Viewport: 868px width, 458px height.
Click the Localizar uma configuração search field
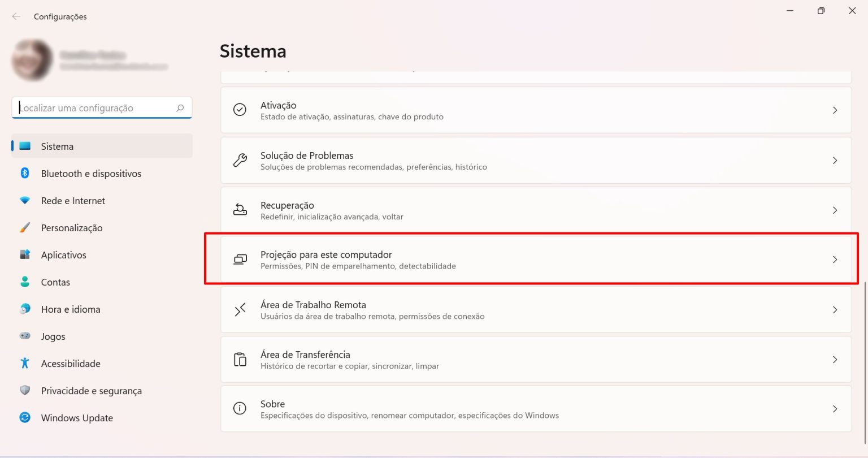[102, 107]
